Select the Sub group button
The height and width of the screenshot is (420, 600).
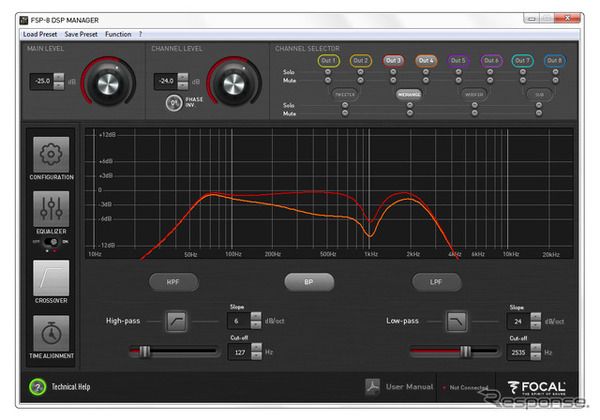pyautogui.click(x=539, y=94)
